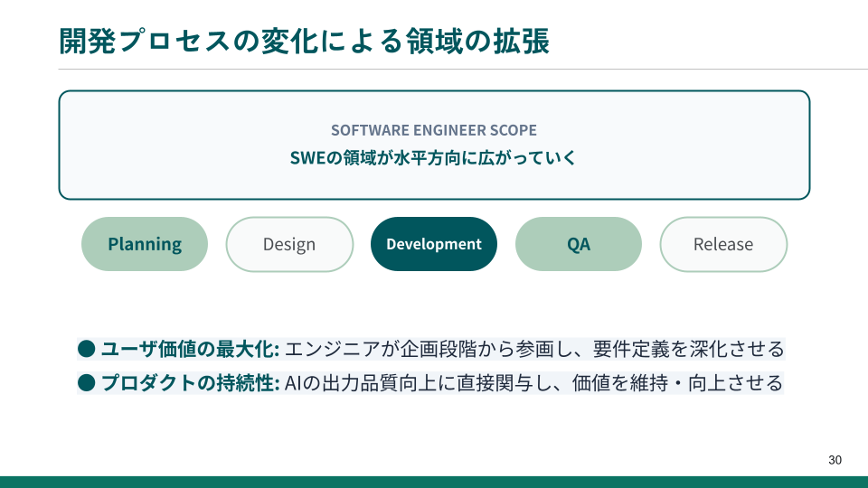This screenshot has height=488, width=868.
Task: Click the SOFTWARE ENGINEER SCOPE label
Action: 434,130
